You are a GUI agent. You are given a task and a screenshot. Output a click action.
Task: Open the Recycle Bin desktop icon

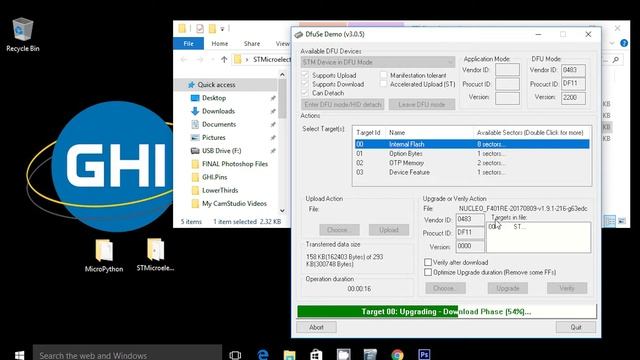click(22, 35)
